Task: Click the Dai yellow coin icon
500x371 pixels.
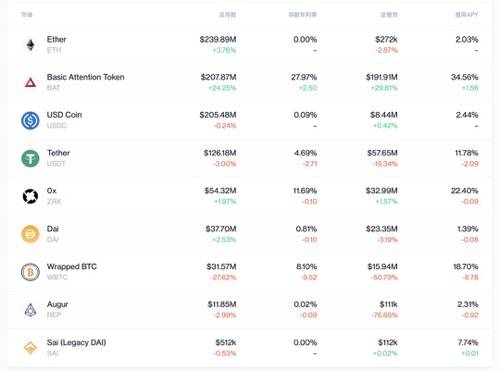Action: [30, 234]
